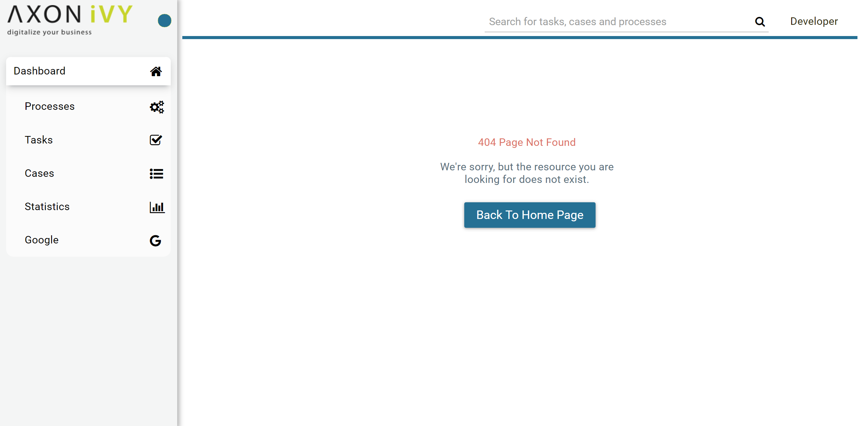Open the Google menu item
The height and width of the screenshot is (426, 868).
(88, 240)
